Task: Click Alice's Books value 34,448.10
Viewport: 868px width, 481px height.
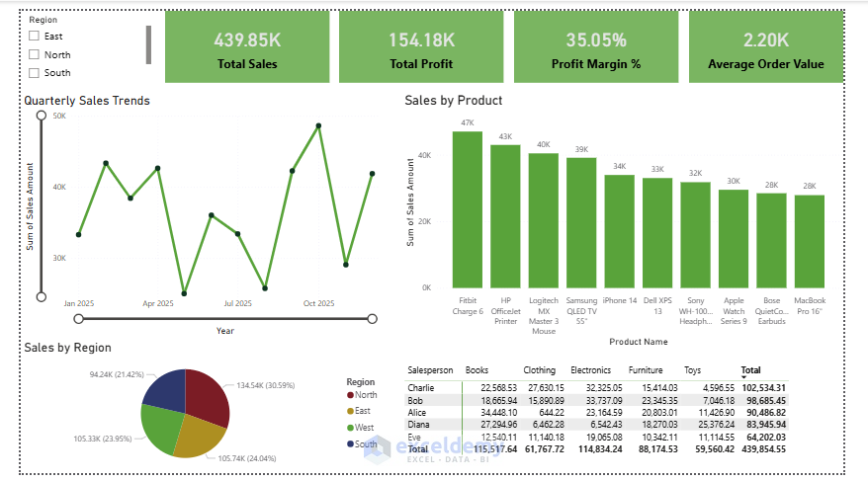Action: [x=499, y=413]
